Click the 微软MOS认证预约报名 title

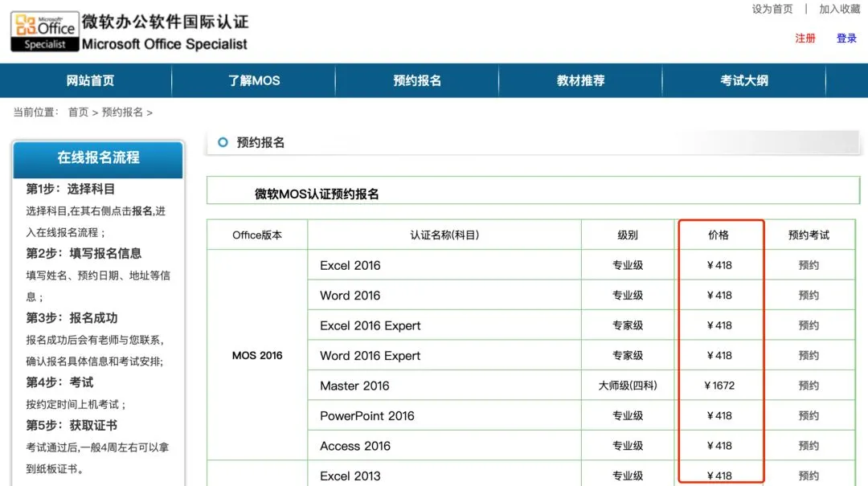317,194
